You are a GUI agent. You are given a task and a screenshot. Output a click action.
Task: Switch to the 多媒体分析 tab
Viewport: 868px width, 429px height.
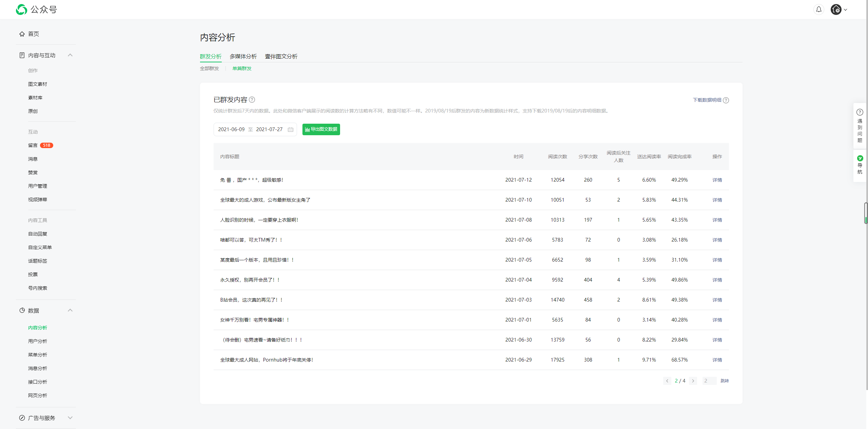pos(243,57)
